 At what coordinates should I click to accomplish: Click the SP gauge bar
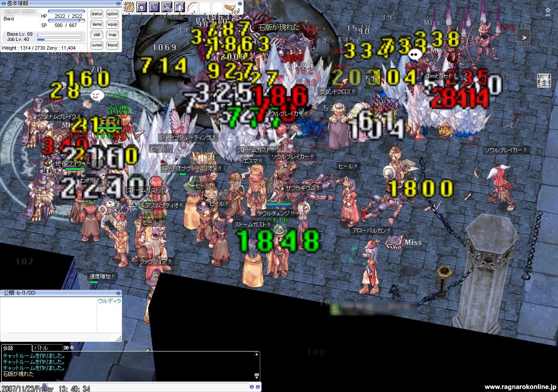(x=66, y=20)
